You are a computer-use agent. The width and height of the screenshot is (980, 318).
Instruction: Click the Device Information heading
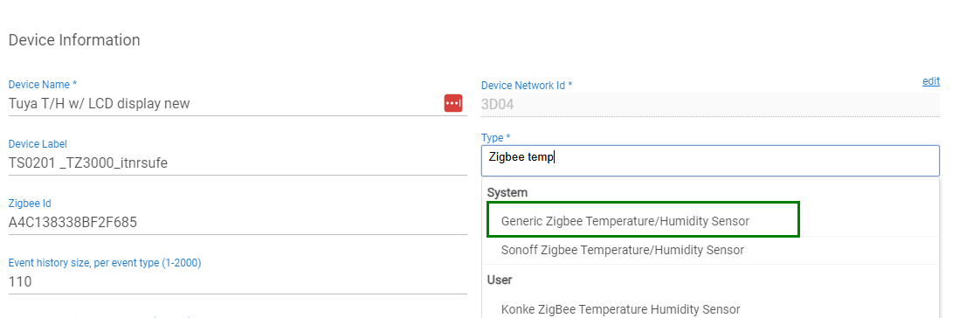coord(74,40)
